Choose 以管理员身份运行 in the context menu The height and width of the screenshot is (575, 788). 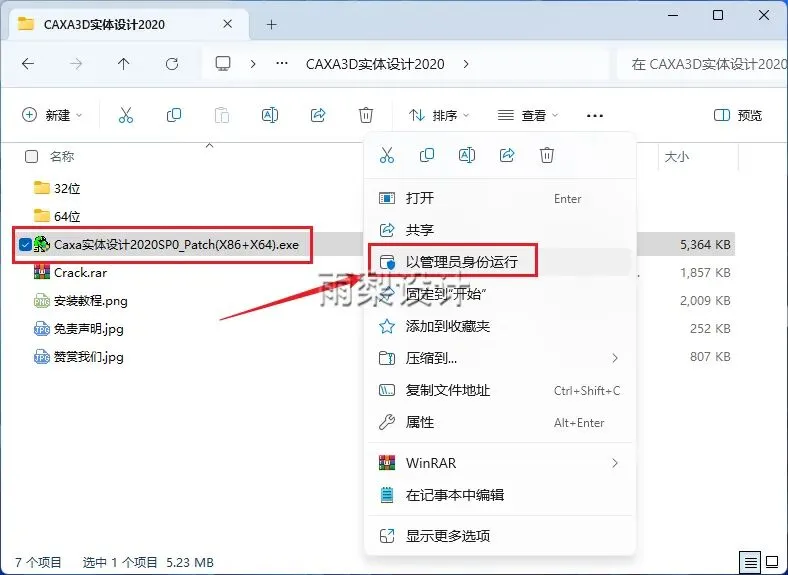pyautogui.click(x=500, y=262)
